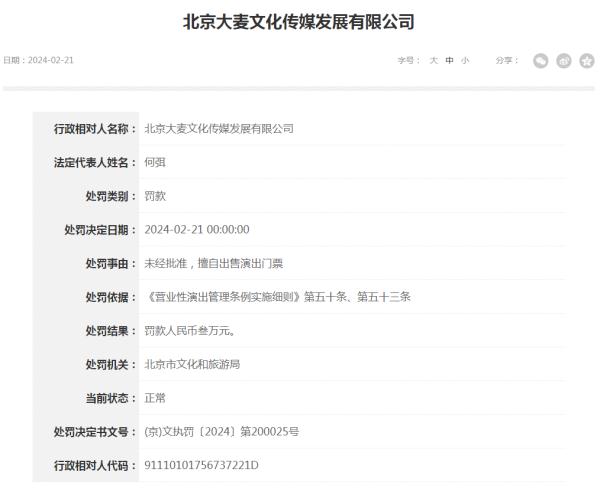Click penalty decision date 2024-02-21 00:00:00

click(197, 230)
